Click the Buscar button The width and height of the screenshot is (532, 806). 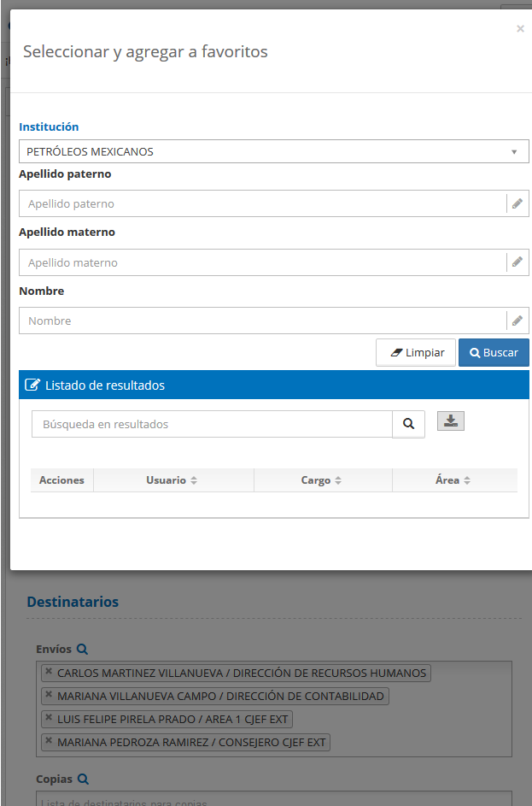click(494, 353)
